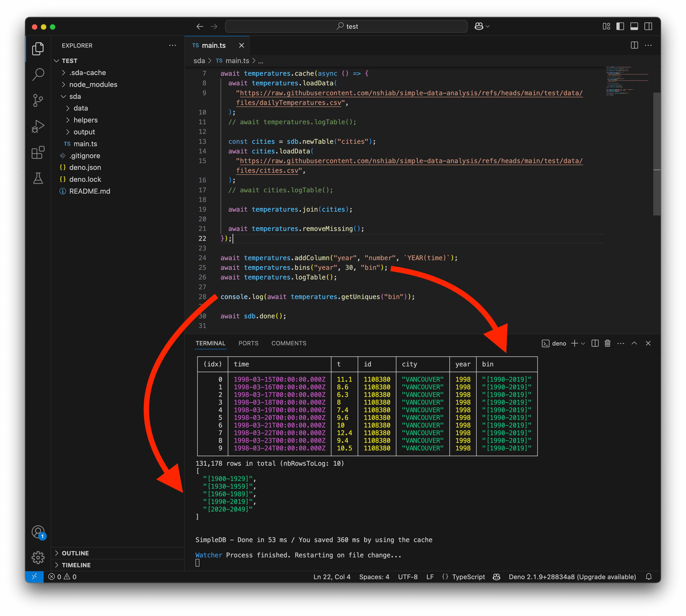Split the editor right
The width and height of the screenshot is (686, 616).
pyautogui.click(x=635, y=45)
